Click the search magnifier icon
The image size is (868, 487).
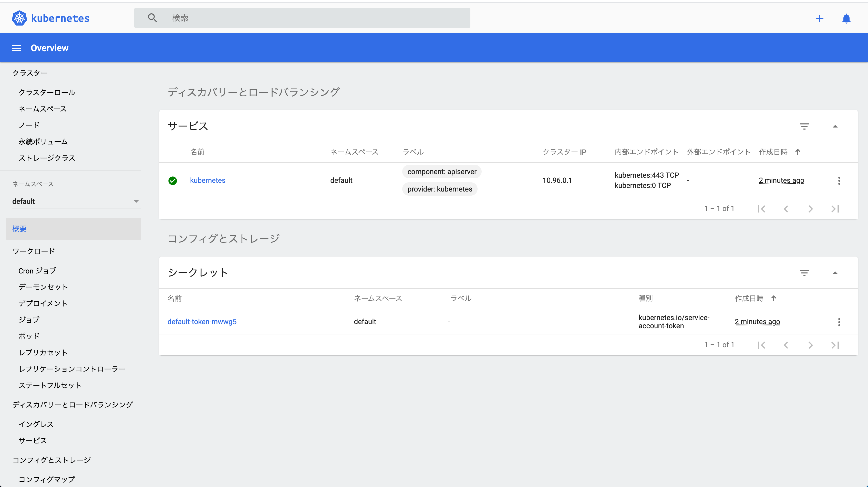[152, 18]
